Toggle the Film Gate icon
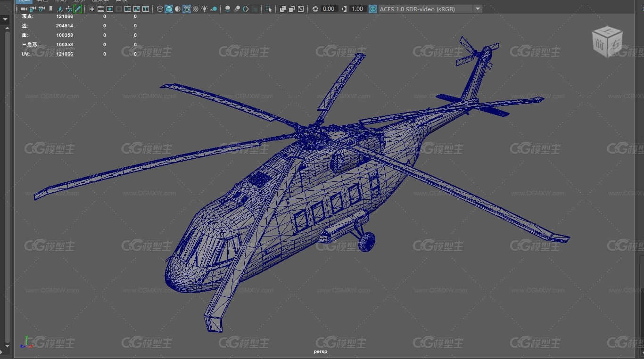 (x=101, y=9)
